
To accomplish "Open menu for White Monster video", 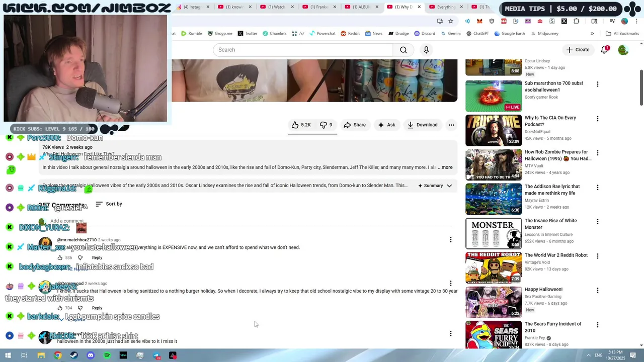I will click(598, 222).
